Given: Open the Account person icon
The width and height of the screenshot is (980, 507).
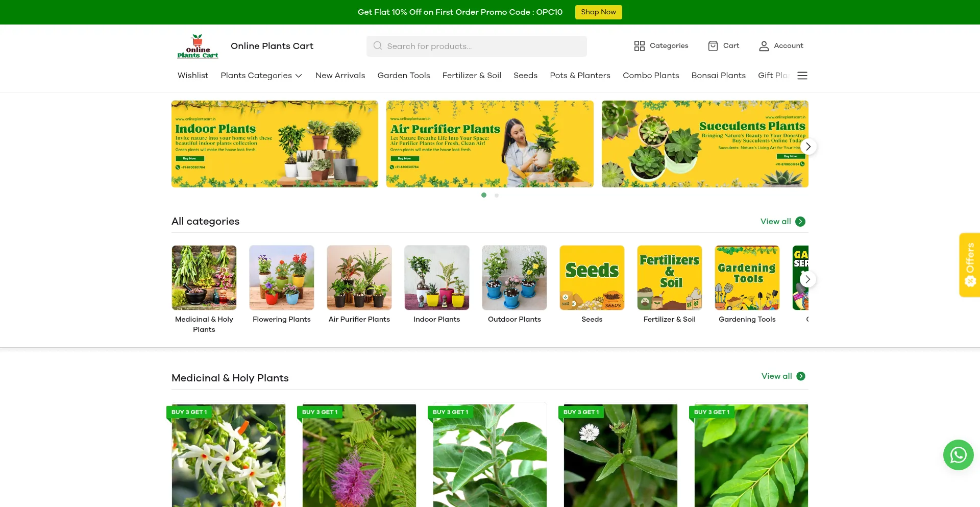Looking at the screenshot, I should (x=764, y=46).
